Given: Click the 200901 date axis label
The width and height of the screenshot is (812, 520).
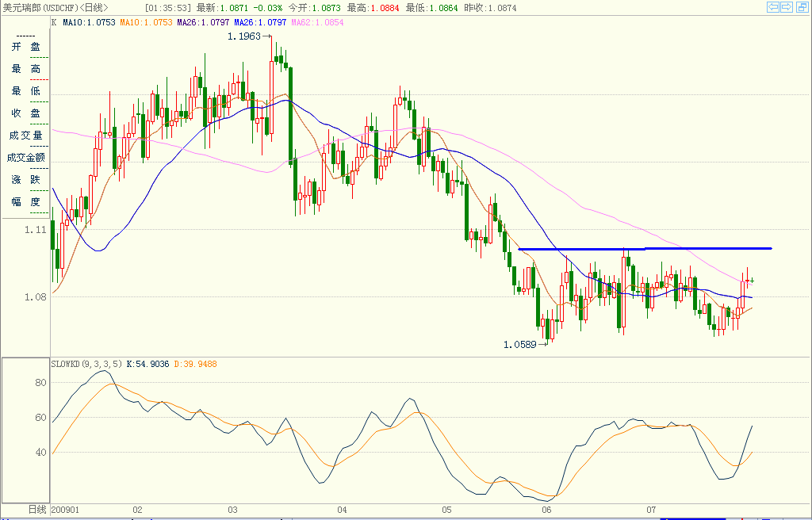Looking at the screenshot, I should (65, 510).
